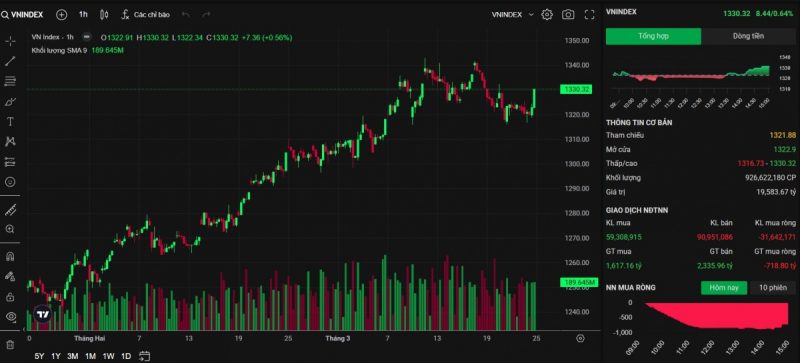Set the chart range to 3M
This screenshot has height=363, width=800.
72,356
